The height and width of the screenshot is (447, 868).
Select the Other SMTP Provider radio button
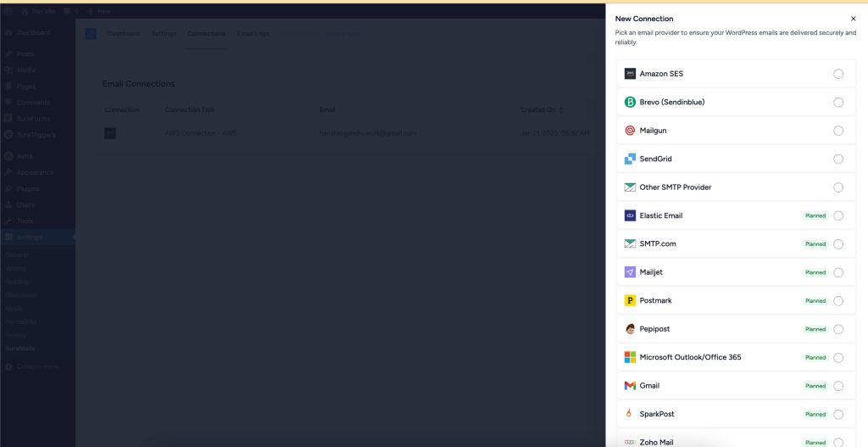click(838, 187)
